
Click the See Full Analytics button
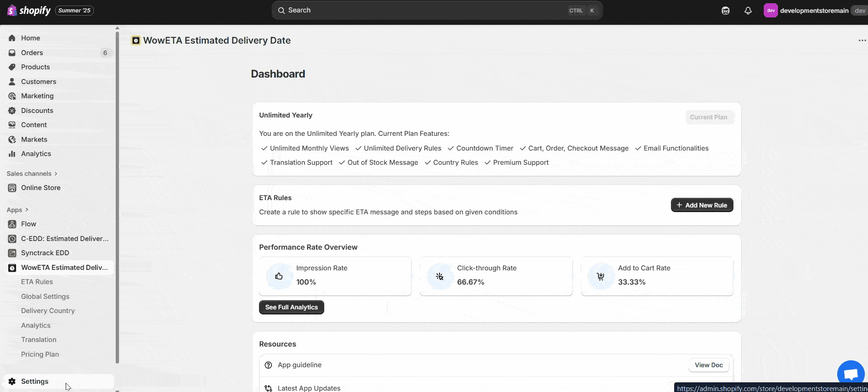pyautogui.click(x=291, y=308)
